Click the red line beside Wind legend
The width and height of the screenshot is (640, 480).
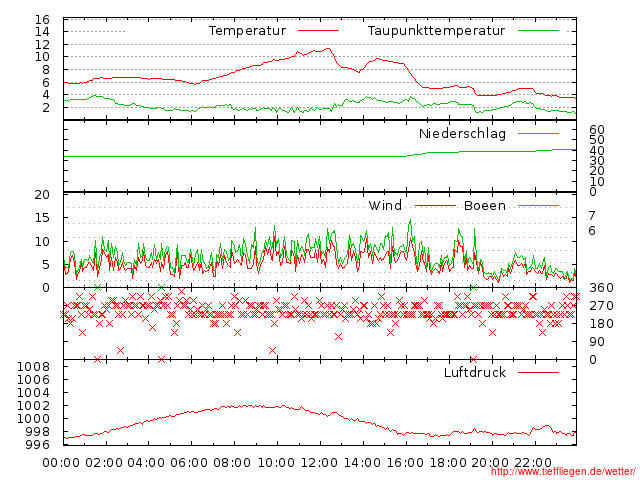coord(435,205)
